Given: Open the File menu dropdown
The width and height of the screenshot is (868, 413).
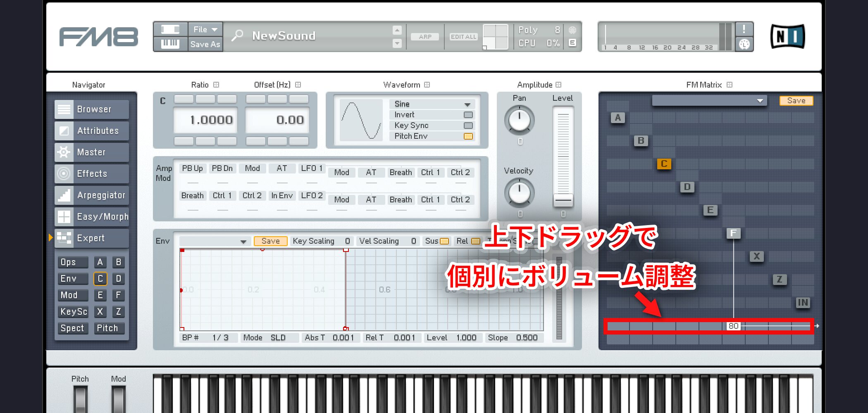Looking at the screenshot, I should tap(205, 29).
